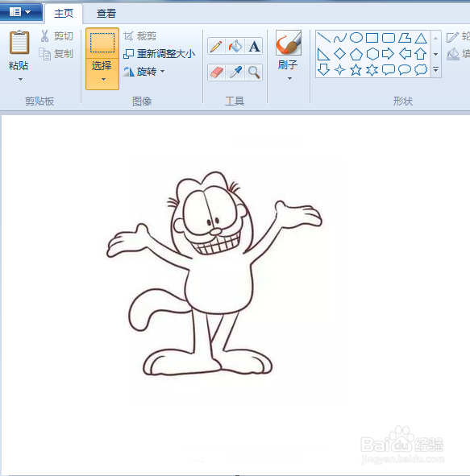Select the Rectangle shape
Viewport: 470px width, 476px height.
(372, 38)
